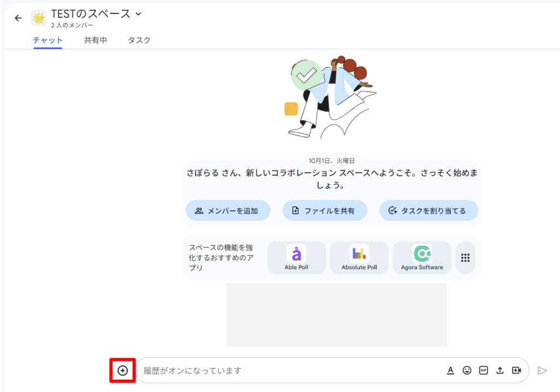Viewport: 560px width, 392px height.
Task: Select the Absolute Poll app
Action: (359, 258)
